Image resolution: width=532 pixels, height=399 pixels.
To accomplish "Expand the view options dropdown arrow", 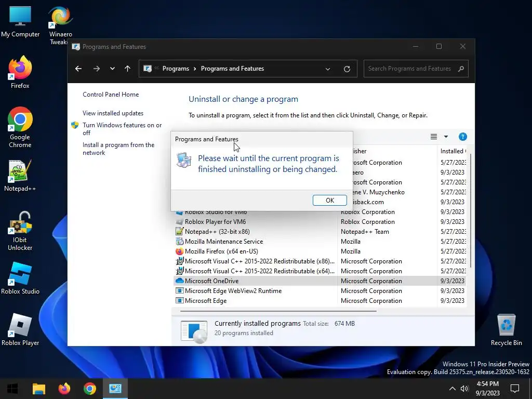I will click(x=446, y=137).
